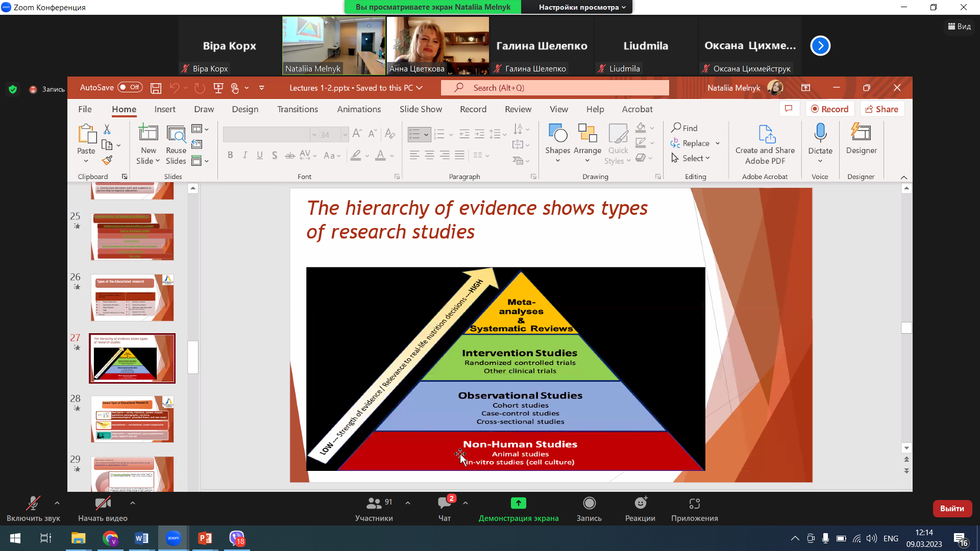Open the font name dropdown
Viewport: 980px width, 551px height.
[314, 135]
